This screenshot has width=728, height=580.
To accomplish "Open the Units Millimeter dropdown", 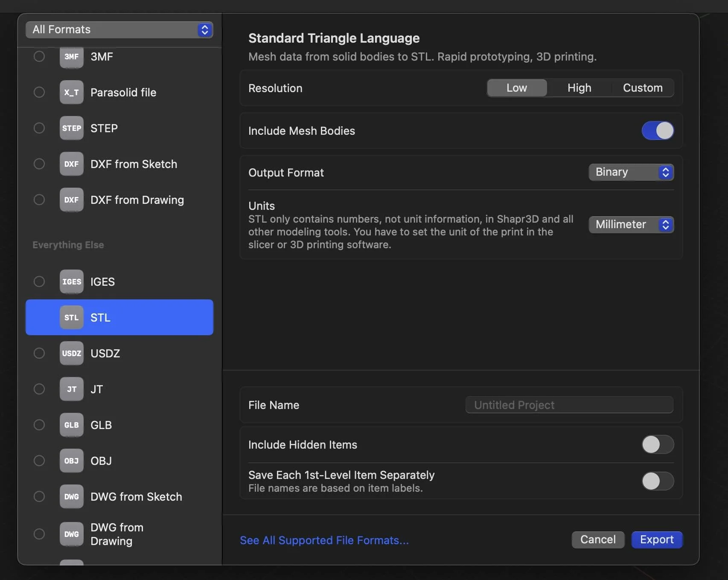I will [x=631, y=225].
